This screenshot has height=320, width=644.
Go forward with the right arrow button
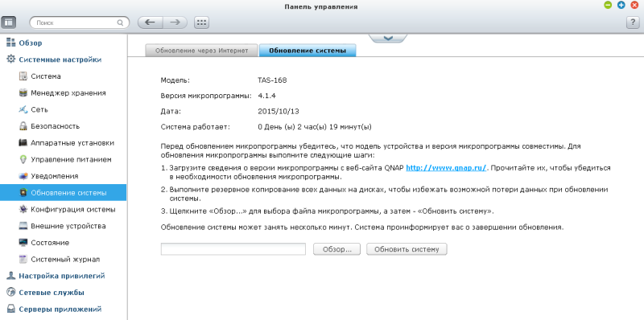pos(175,23)
